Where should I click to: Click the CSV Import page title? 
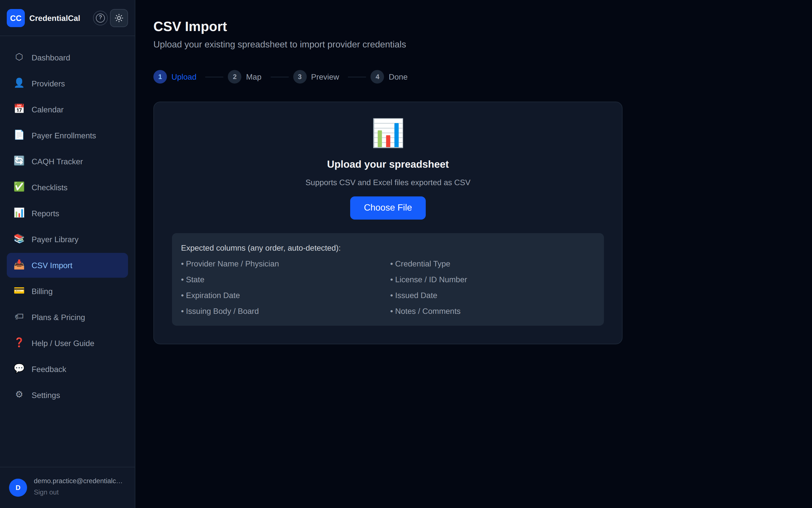pos(190,27)
